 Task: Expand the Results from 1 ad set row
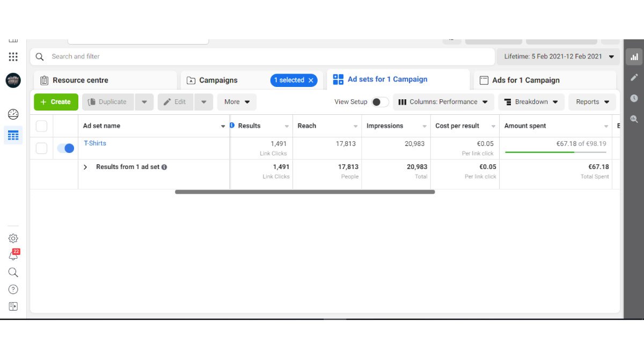85,167
